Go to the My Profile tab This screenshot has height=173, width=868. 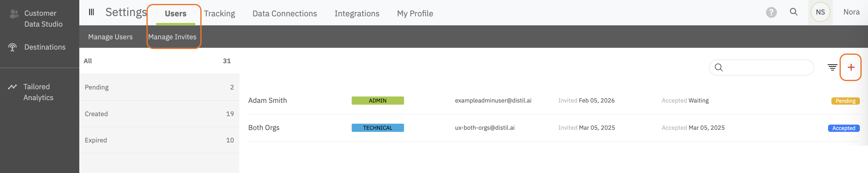(415, 14)
